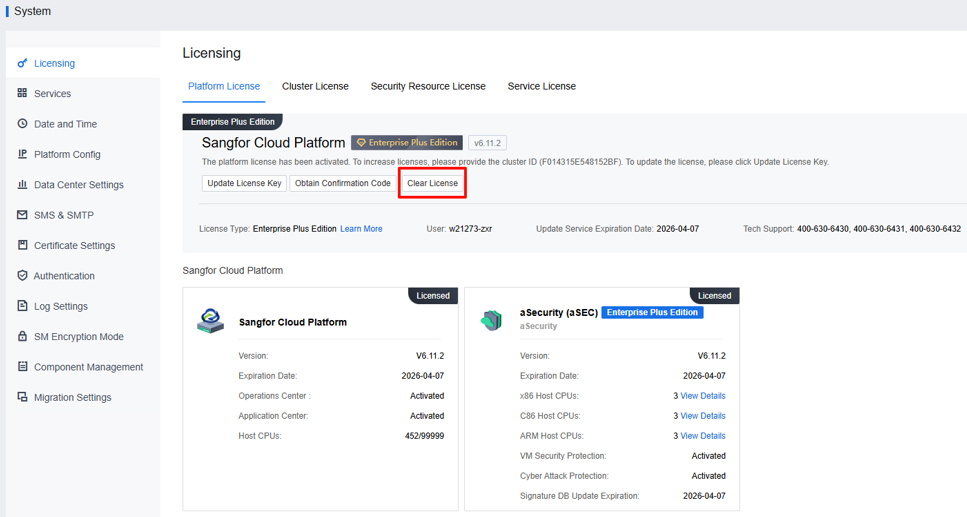Click the VM Security Protection Activated status
The height and width of the screenshot is (517, 967).
tap(709, 456)
